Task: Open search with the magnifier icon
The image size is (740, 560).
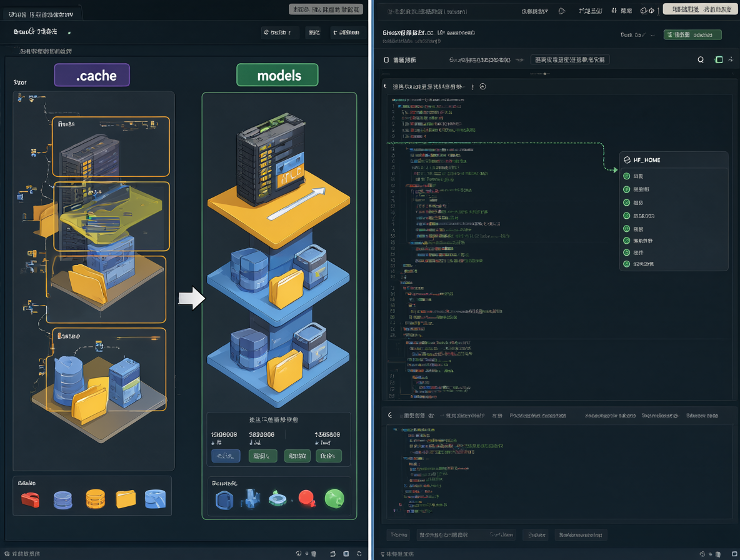Action: click(701, 60)
